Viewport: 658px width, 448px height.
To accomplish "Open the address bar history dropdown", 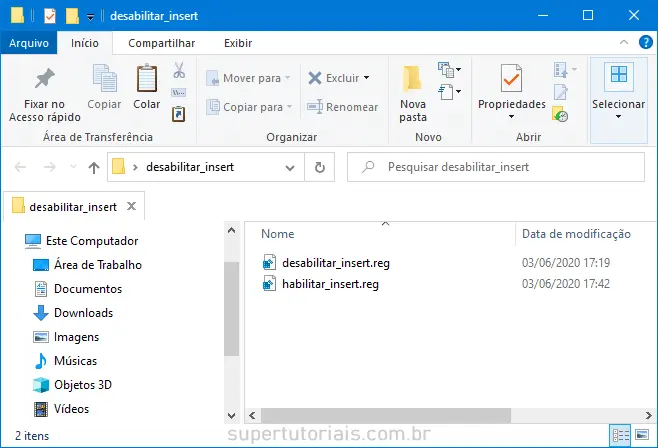I will click(x=290, y=167).
